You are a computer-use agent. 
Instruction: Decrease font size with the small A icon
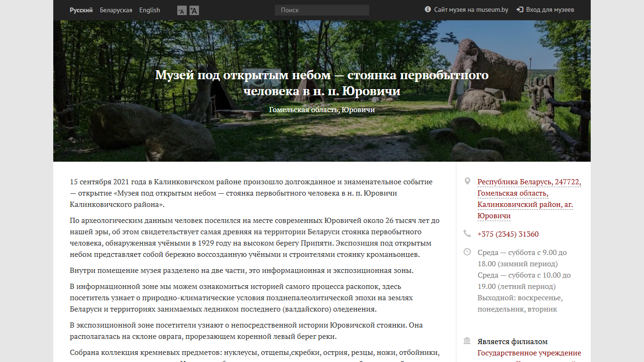coord(182,10)
